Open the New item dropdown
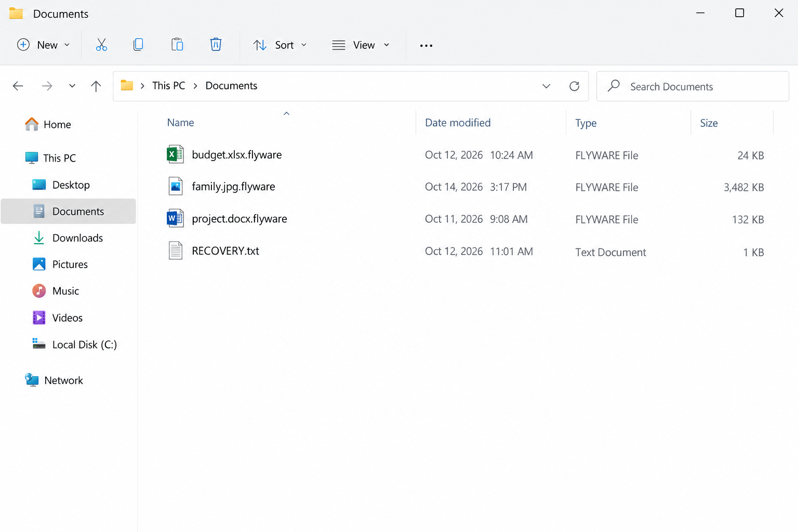This screenshot has width=798, height=532. tap(44, 45)
